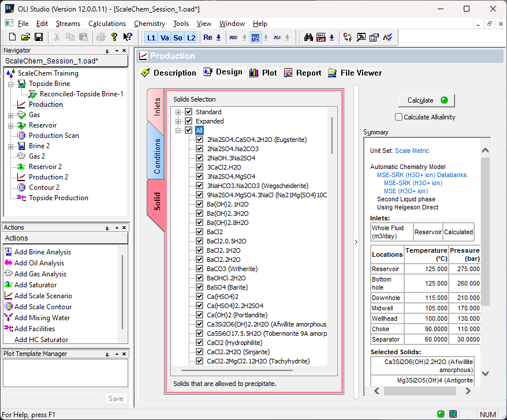Click the binoculars search icon
This screenshot has height=420, width=507.
[x=308, y=37]
